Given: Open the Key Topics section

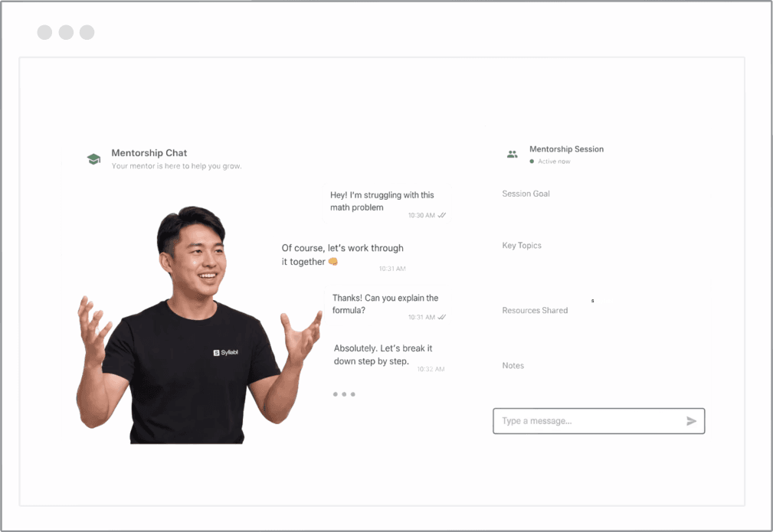Looking at the screenshot, I should 522,245.
